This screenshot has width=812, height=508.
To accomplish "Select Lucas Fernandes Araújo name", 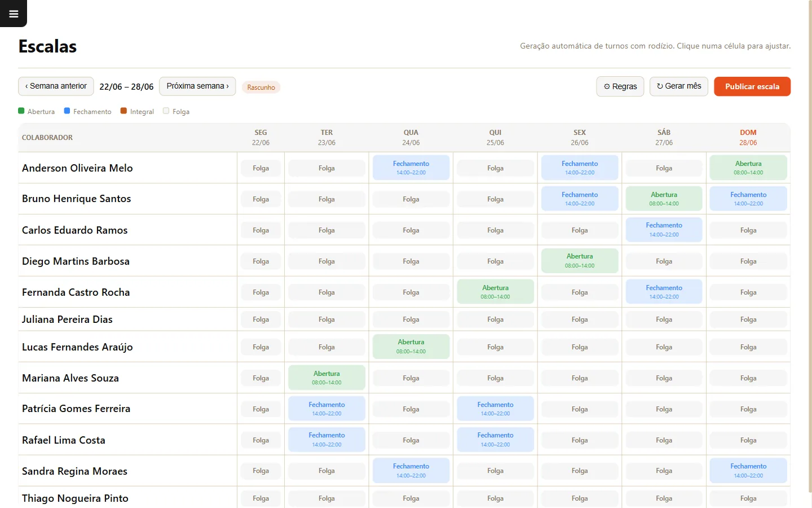I will 77,347.
